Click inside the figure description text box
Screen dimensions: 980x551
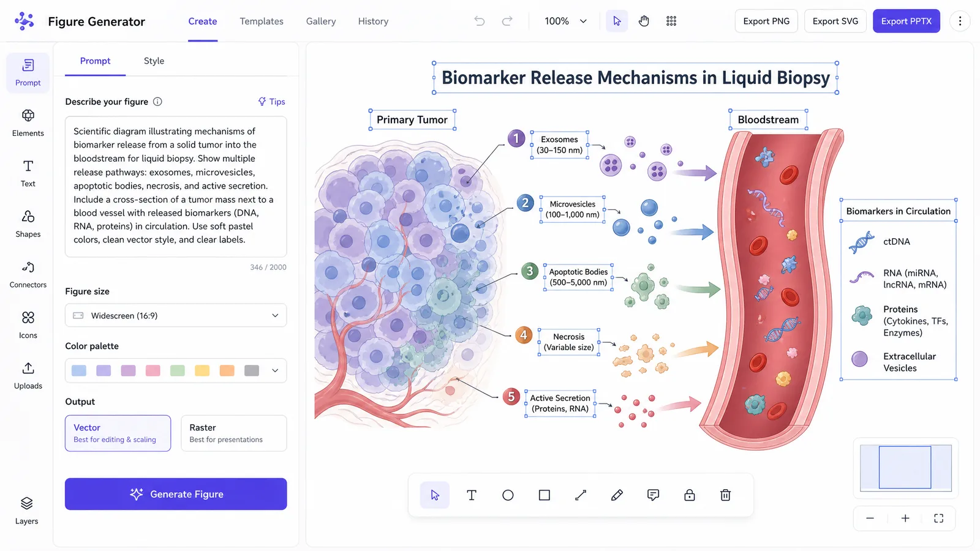point(176,186)
